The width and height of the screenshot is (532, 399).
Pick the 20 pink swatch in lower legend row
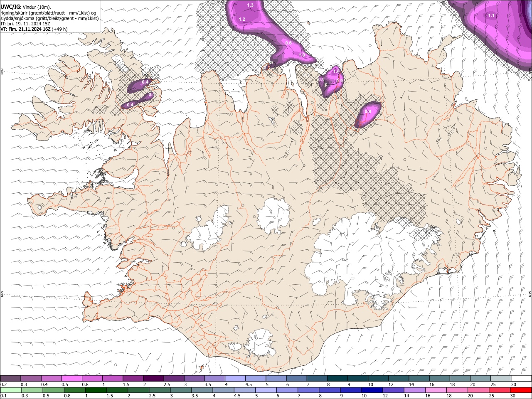[478, 390]
